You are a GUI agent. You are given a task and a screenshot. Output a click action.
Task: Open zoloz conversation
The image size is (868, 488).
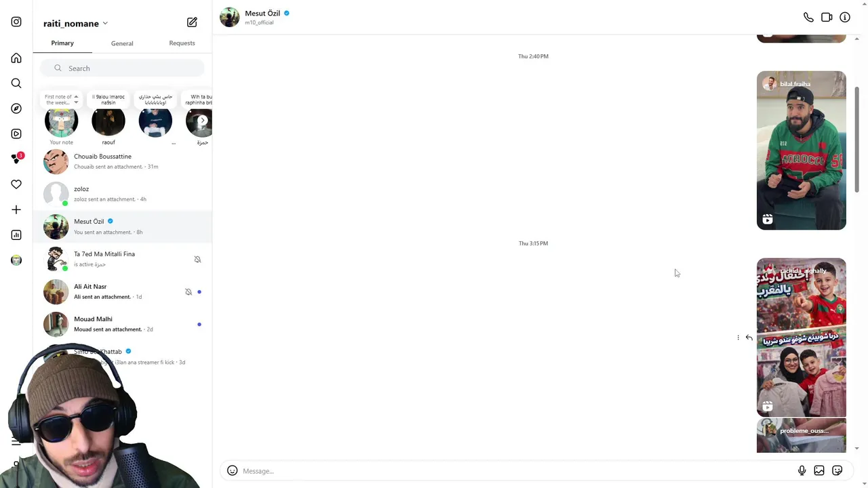(x=123, y=194)
